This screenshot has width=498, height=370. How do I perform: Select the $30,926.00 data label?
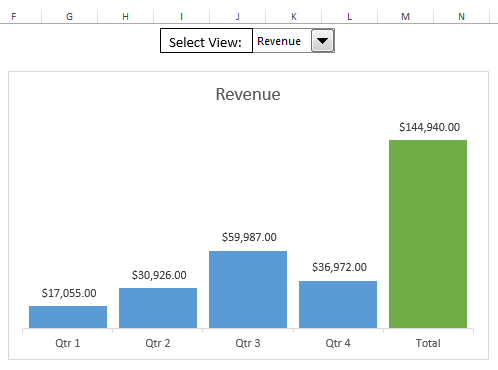159,275
